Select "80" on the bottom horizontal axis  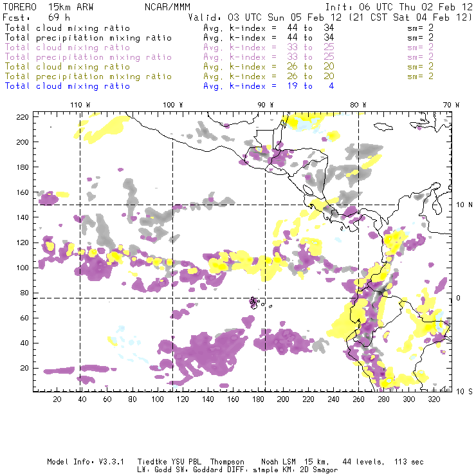(133, 399)
